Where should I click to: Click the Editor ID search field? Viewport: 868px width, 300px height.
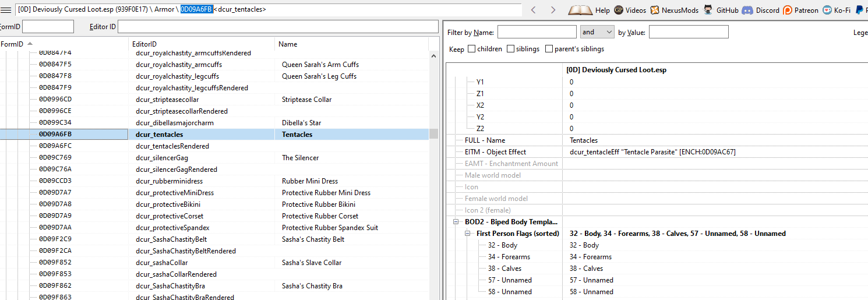coord(278,26)
